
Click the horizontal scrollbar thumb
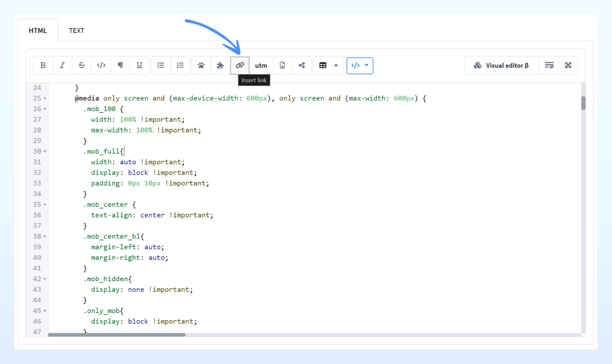(x=116, y=334)
